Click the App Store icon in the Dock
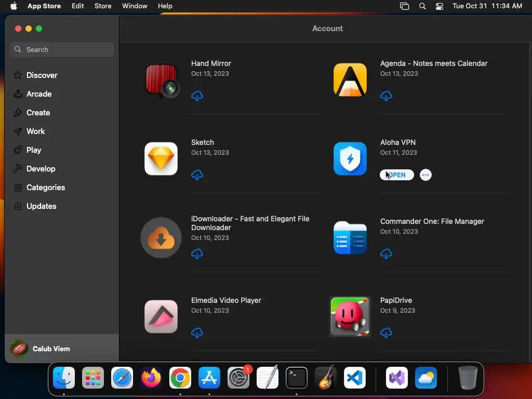 pos(209,377)
